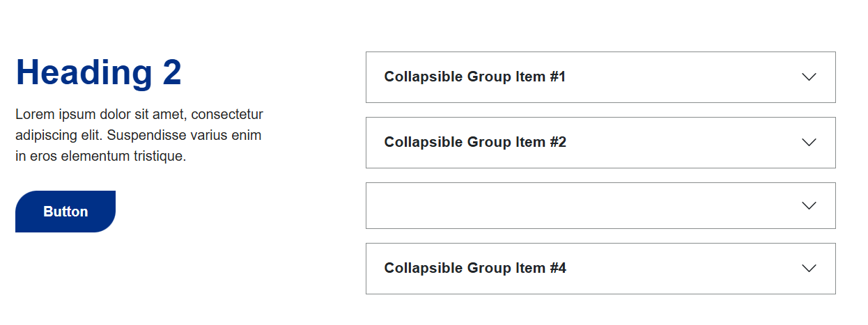This screenshot has width=868, height=325.
Task: Expand Collapsible Group Item #1 via its title
Action: [474, 77]
